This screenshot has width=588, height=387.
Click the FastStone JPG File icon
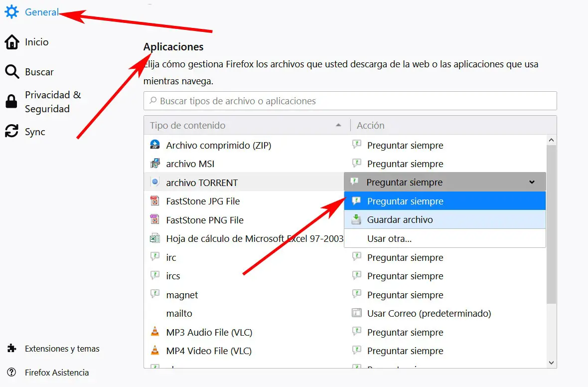pos(155,201)
